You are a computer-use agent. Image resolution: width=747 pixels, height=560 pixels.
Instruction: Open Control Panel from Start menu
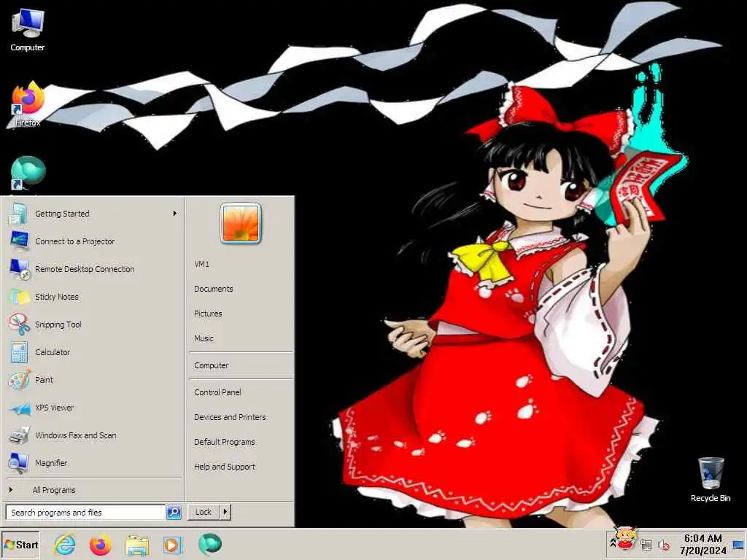pyautogui.click(x=217, y=392)
